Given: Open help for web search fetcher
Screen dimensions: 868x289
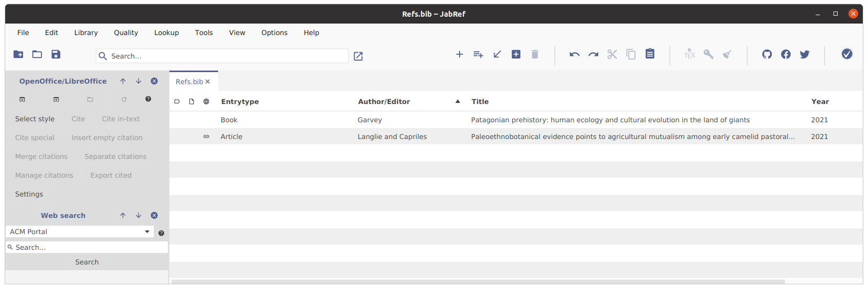Looking at the screenshot, I should (161, 233).
